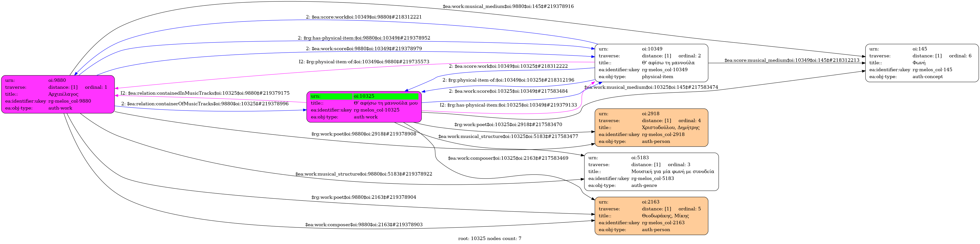Screen dimensions: 980x244
Task: Click the root nodes count footer text
Action: coord(490,239)
